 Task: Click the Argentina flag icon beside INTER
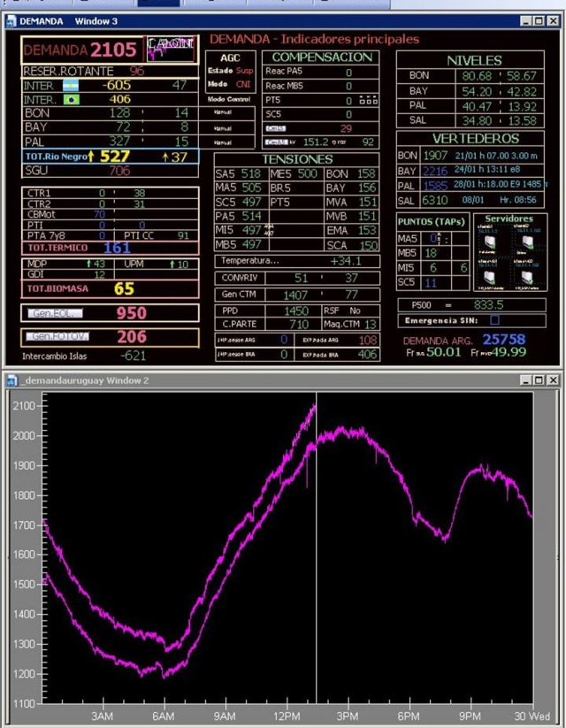point(70,86)
